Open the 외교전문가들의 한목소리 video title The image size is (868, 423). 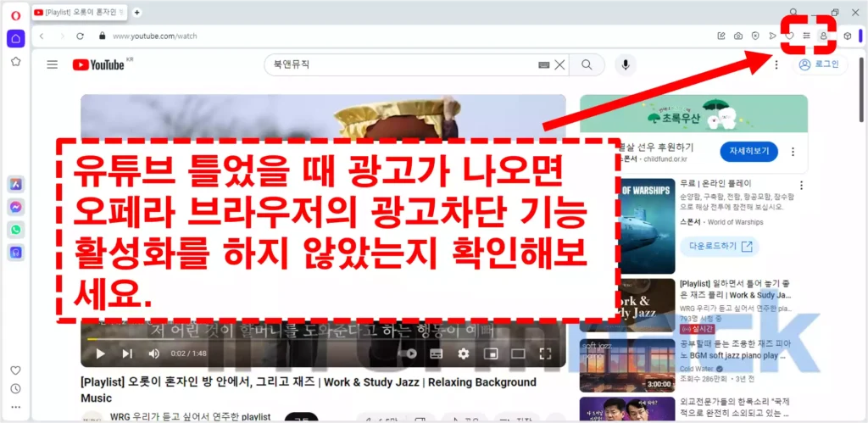click(x=735, y=408)
